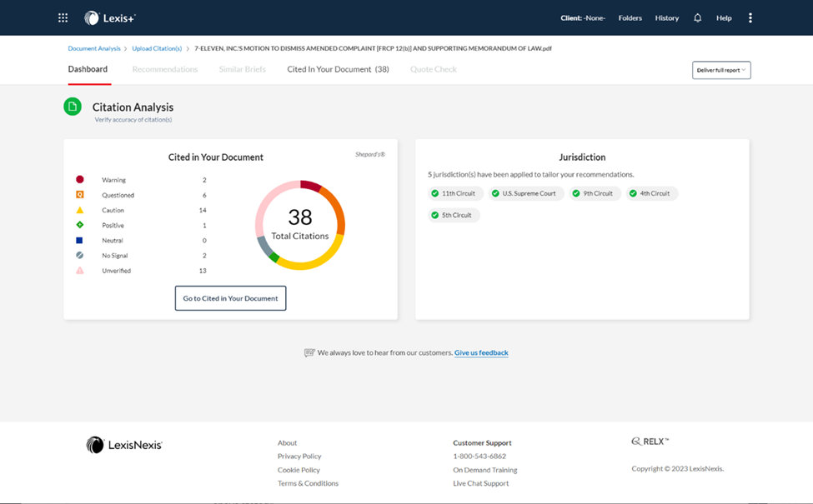The width and height of the screenshot is (813, 504).
Task: Open Folders in the top bar
Action: click(x=630, y=18)
